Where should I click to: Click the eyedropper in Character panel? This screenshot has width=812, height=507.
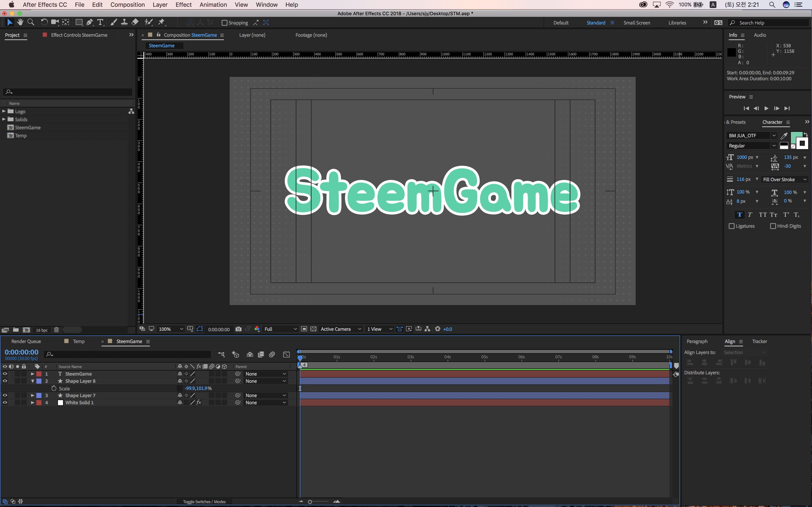(x=784, y=136)
